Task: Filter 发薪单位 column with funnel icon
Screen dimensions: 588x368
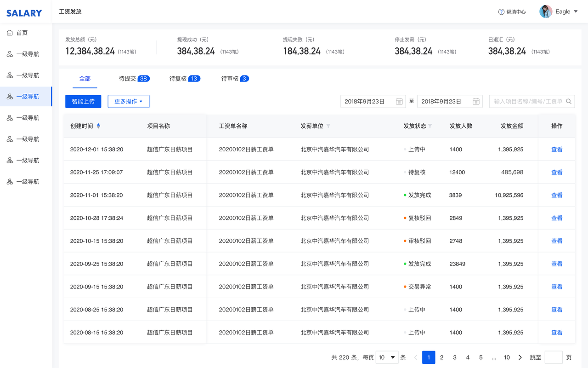Action: coord(328,126)
